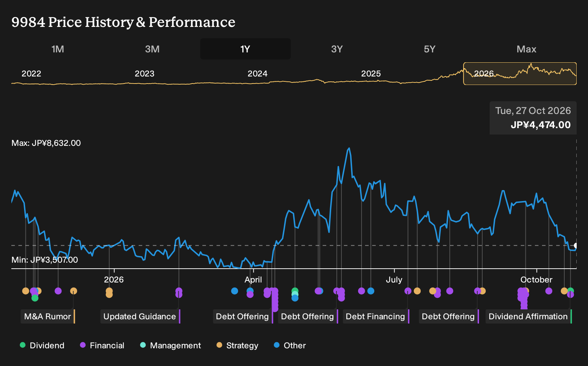
Task: Toggle the Financial legend filter
Action: pos(102,345)
